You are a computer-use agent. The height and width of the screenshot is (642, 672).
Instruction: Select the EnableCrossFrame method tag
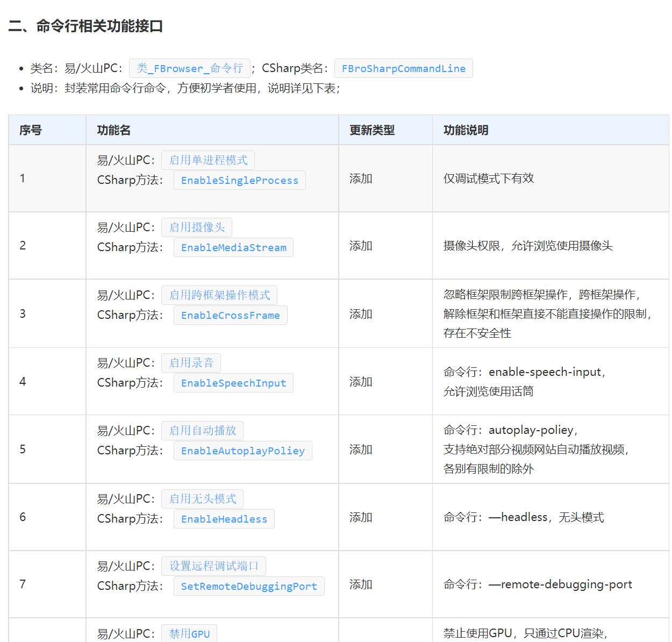coord(230,315)
